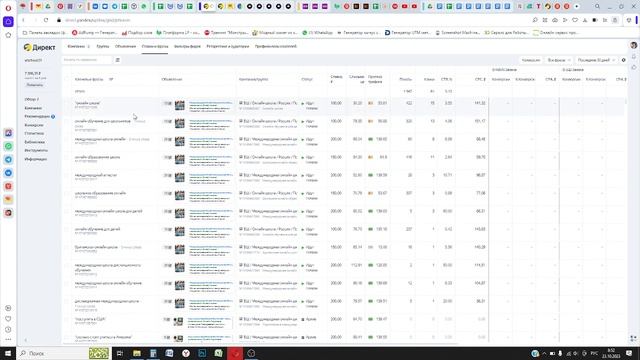This screenshot has height=360, width=640.
Task: Select the Ставки и фразы tab
Action: (x=155, y=47)
